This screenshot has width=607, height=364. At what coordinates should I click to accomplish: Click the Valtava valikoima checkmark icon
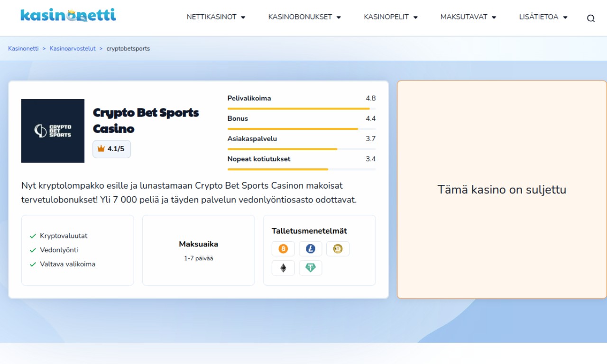click(33, 264)
